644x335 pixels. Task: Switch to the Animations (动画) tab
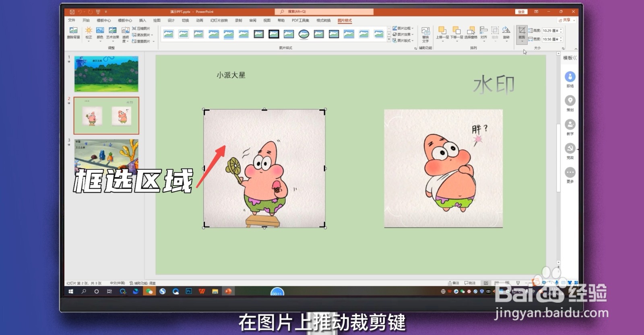(199, 20)
